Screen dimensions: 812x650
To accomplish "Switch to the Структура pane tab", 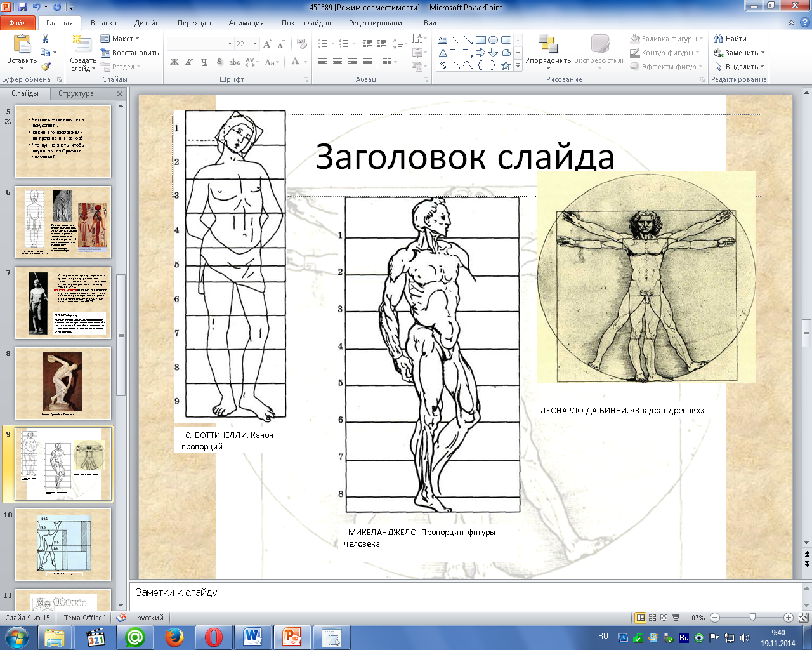I will tap(76, 93).
